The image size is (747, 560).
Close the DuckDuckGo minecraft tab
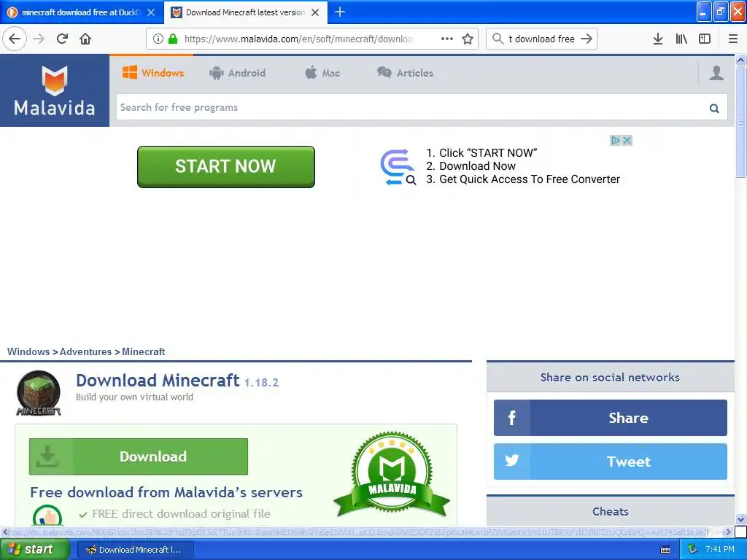pos(150,12)
